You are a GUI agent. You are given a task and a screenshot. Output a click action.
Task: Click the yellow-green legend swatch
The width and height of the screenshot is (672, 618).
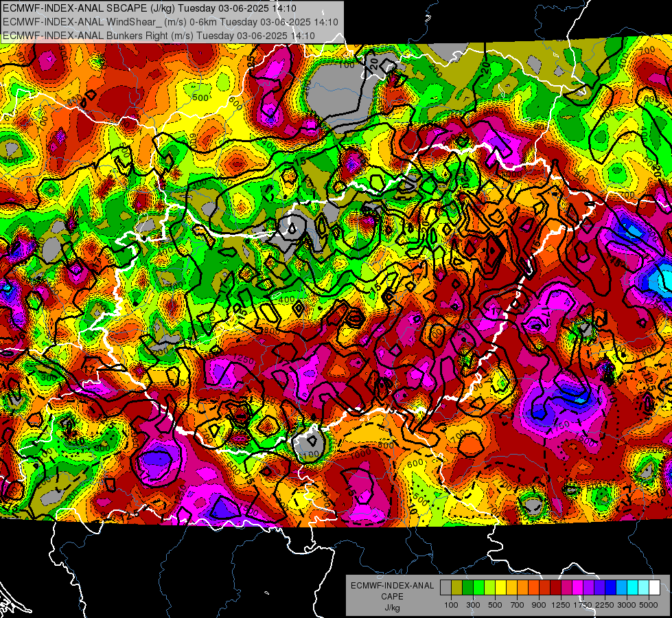point(490,588)
